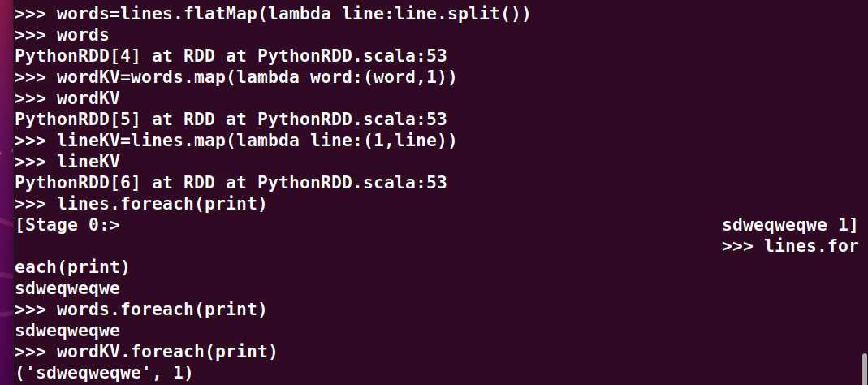Click the ('sdweqweqwe', 1) tuple output

click(x=104, y=373)
